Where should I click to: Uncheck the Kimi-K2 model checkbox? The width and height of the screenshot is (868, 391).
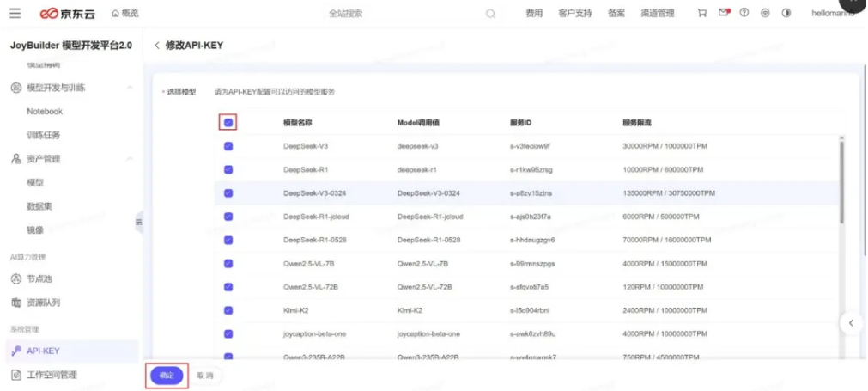[x=228, y=310]
